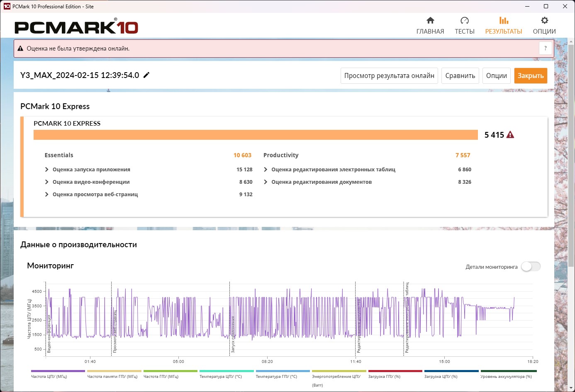Click the Сравнить button
Screen dimensions: 575x392
point(460,75)
